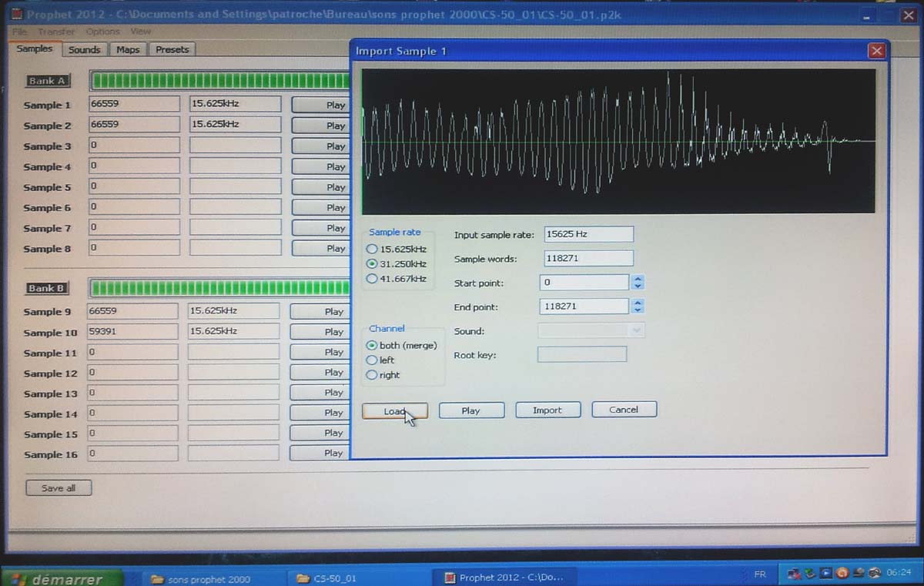Switch to the Presets tab
Screen dimensions: 924x586
(x=172, y=49)
